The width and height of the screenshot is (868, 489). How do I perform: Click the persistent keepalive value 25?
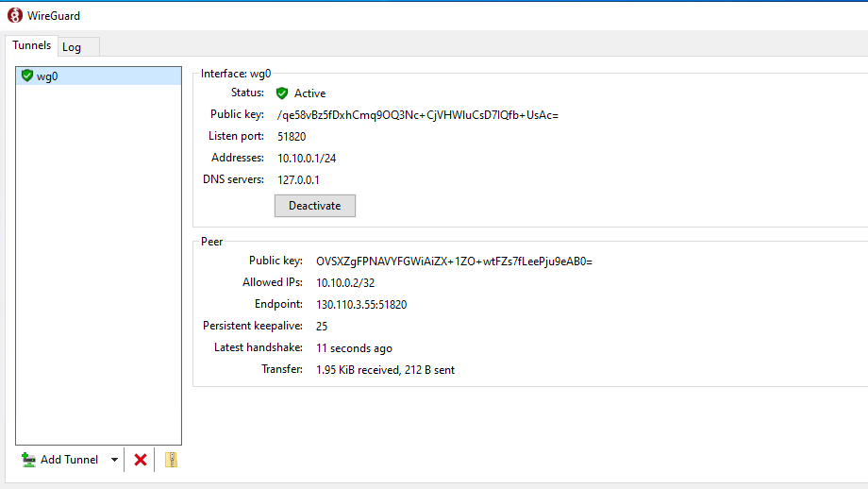(x=322, y=327)
